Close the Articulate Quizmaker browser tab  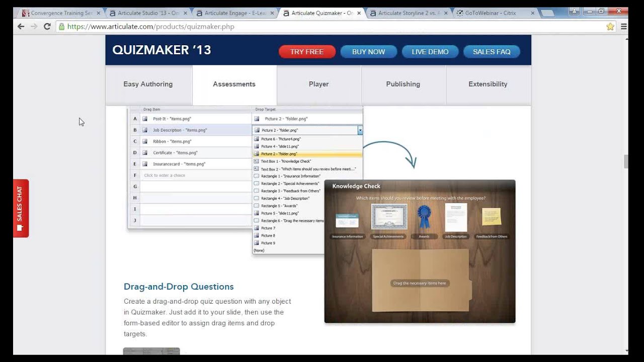[358, 13]
